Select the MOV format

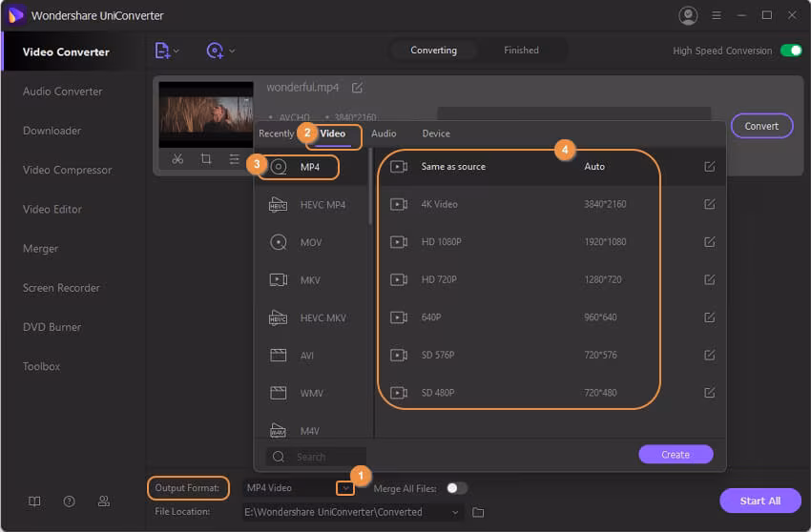click(312, 242)
